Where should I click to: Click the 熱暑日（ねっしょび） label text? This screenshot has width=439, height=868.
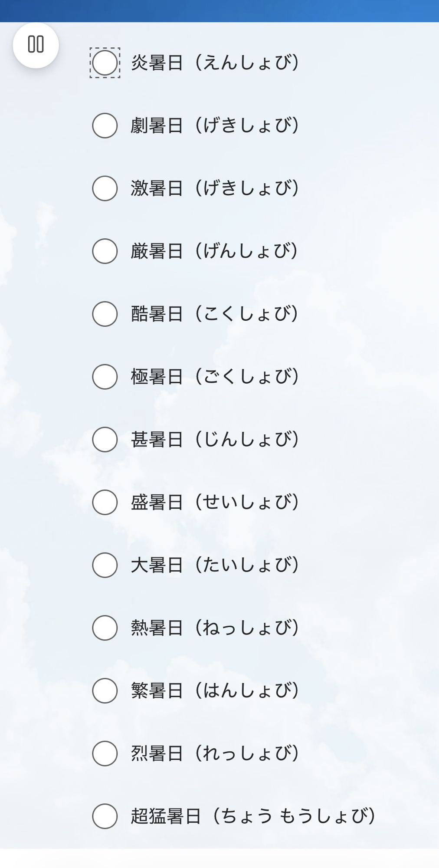point(215,628)
